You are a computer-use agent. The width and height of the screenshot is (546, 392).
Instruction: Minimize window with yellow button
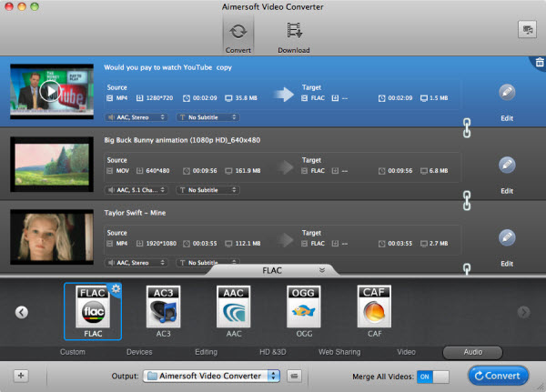point(22,6)
